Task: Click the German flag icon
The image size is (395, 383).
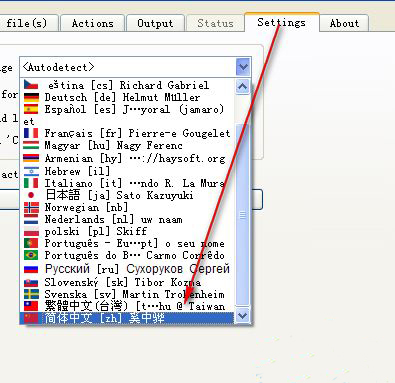Action: [31, 97]
